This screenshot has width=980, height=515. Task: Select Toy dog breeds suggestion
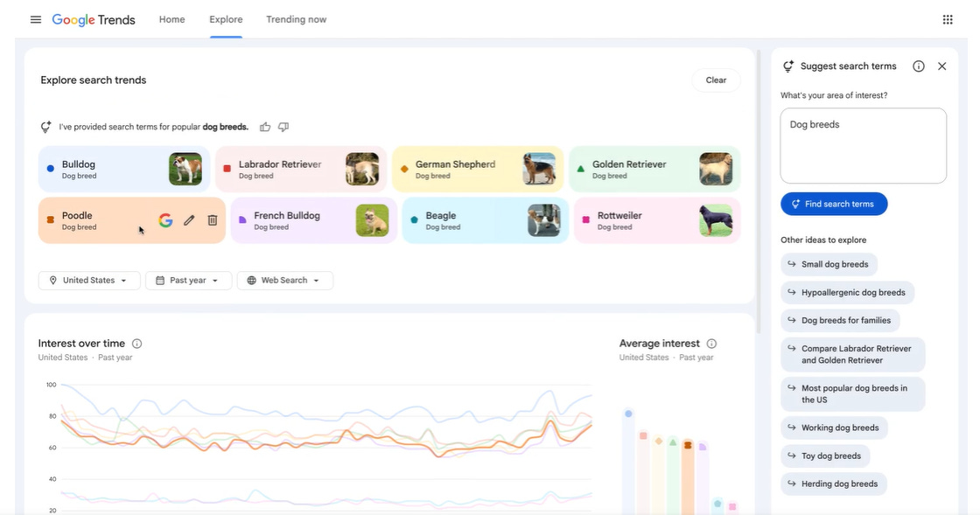(x=825, y=456)
